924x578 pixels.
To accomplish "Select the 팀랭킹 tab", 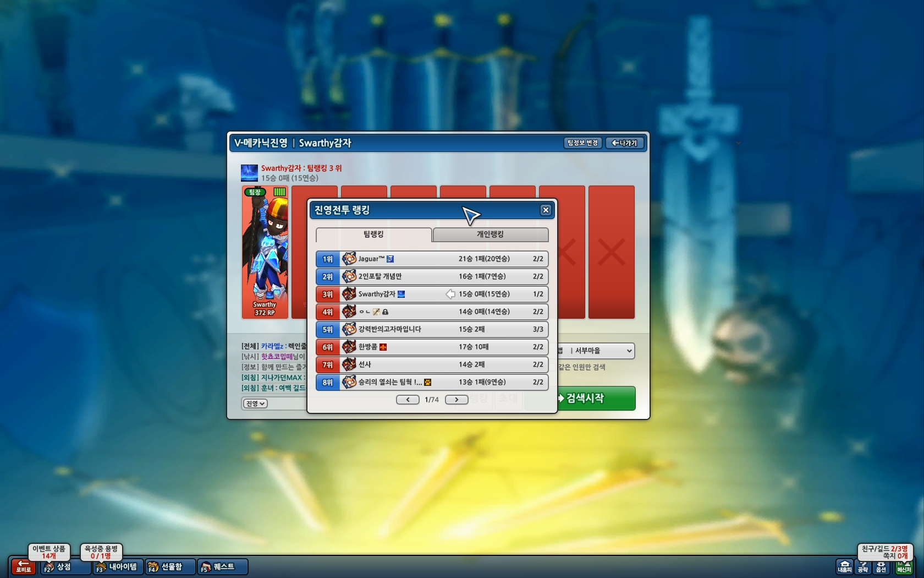I will [373, 235].
